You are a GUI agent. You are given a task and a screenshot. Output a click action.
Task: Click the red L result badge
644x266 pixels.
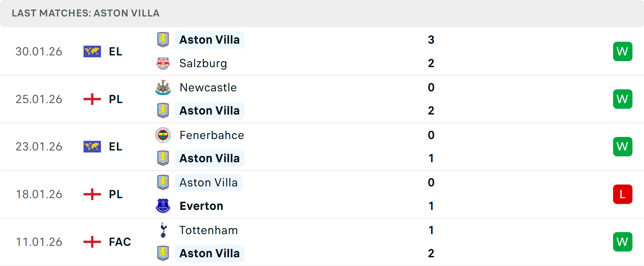pos(623,194)
